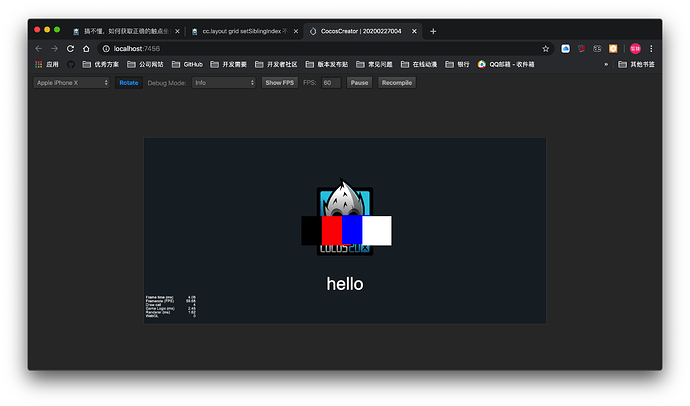
Task: Open the 在线动漫 bookmark folder
Action: pos(419,65)
